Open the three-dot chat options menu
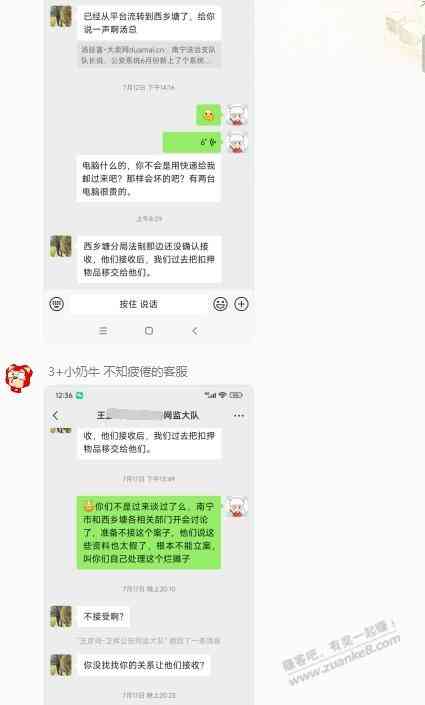Screen dimensions: 425x705 click(x=239, y=415)
